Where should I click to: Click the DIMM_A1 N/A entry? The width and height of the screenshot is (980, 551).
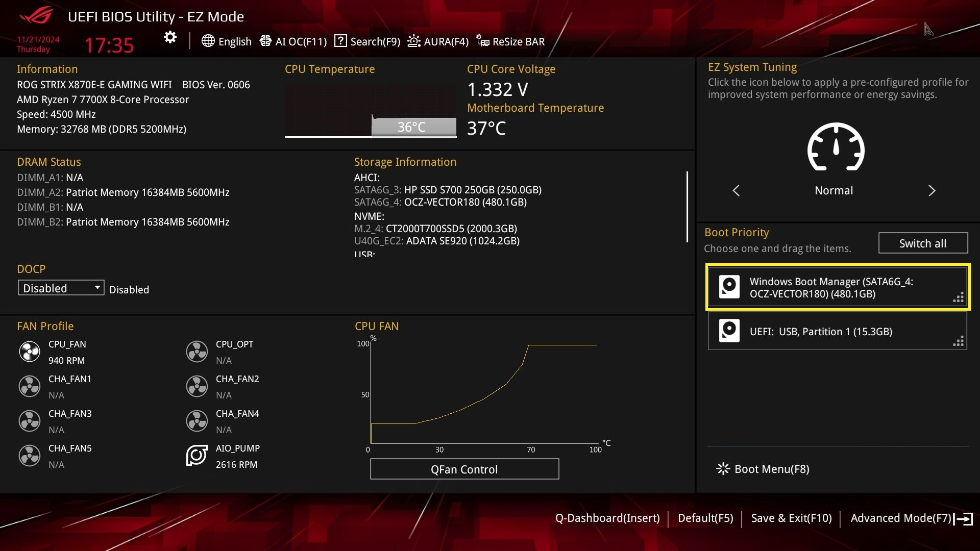click(x=50, y=178)
